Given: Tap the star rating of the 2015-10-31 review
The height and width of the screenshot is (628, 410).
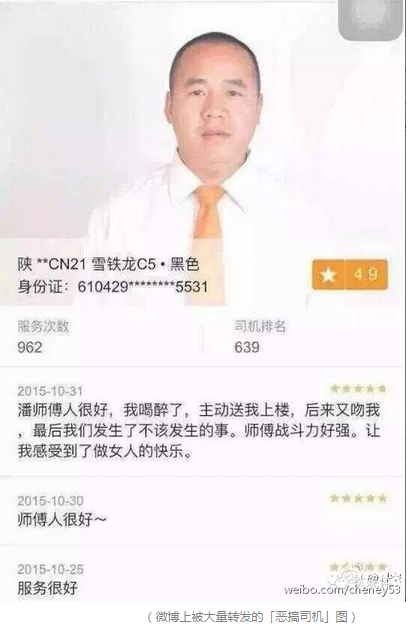Looking at the screenshot, I should tap(358, 388).
